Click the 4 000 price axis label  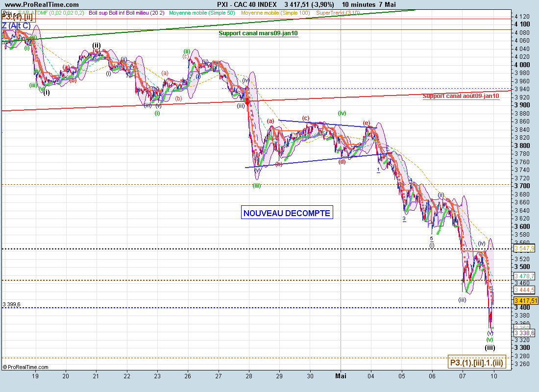522,65
